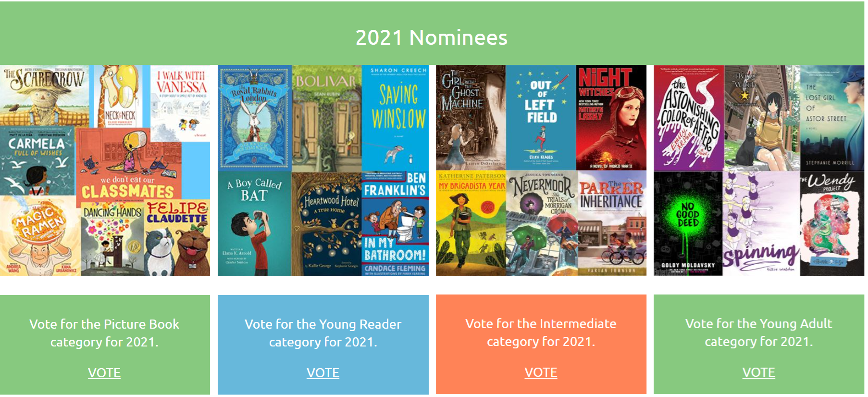Click VOTE link under Young Adult category
Screen dimensions: 868x397
pos(758,372)
